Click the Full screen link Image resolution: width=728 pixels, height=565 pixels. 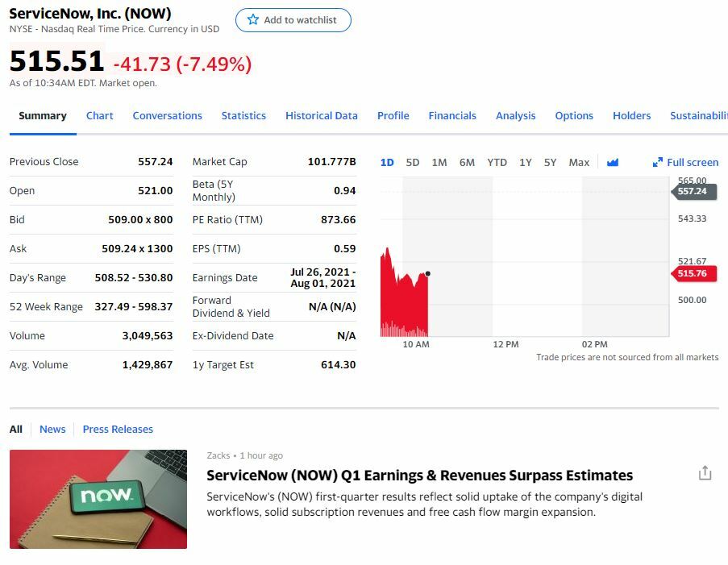click(685, 163)
